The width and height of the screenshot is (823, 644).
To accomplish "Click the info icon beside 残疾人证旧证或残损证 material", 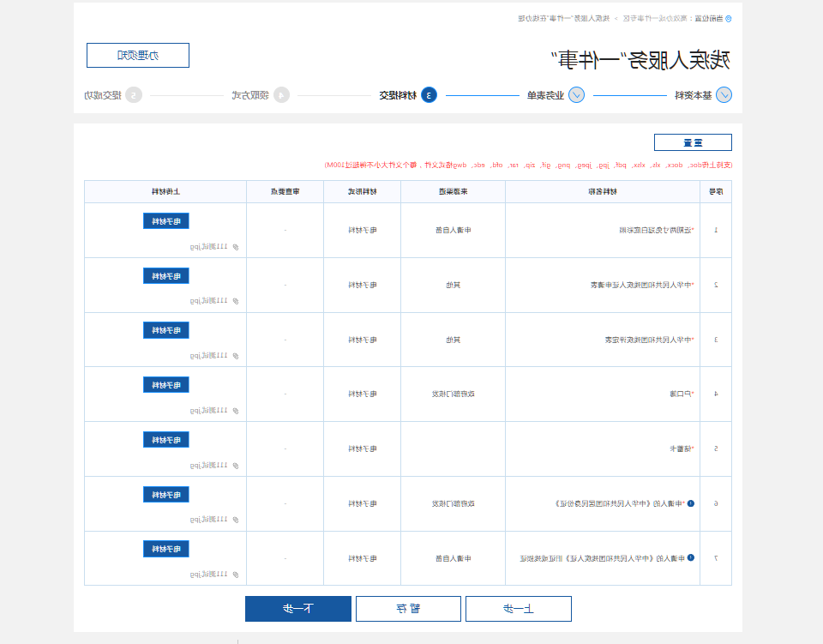I will click(x=691, y=558).
